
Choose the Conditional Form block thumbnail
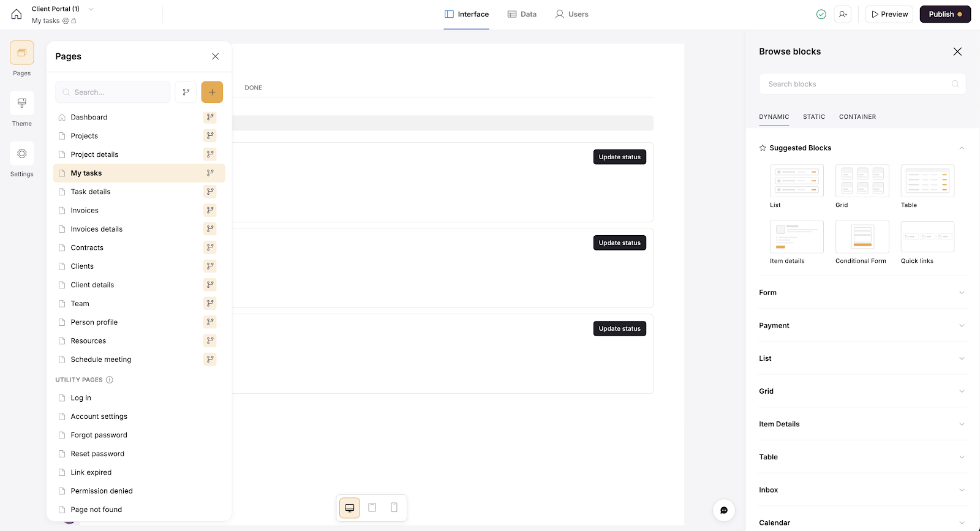[x=862, y=236]
